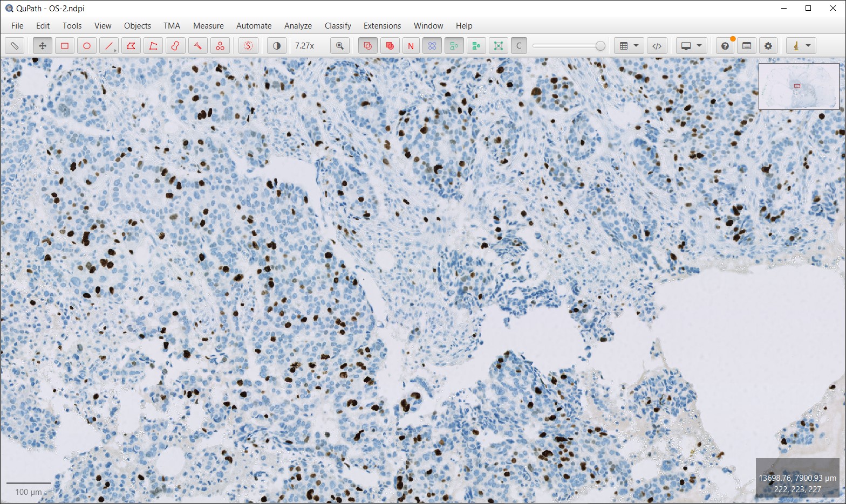Open the Analyze menu
The height and width of the screenshot is (504, 846).
[x=298, y=26]
